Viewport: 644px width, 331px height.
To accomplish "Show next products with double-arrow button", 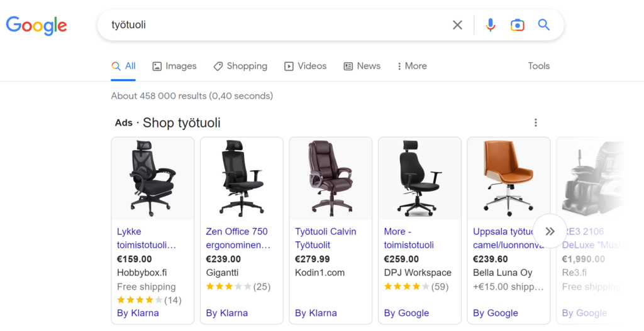I will 550,231.
